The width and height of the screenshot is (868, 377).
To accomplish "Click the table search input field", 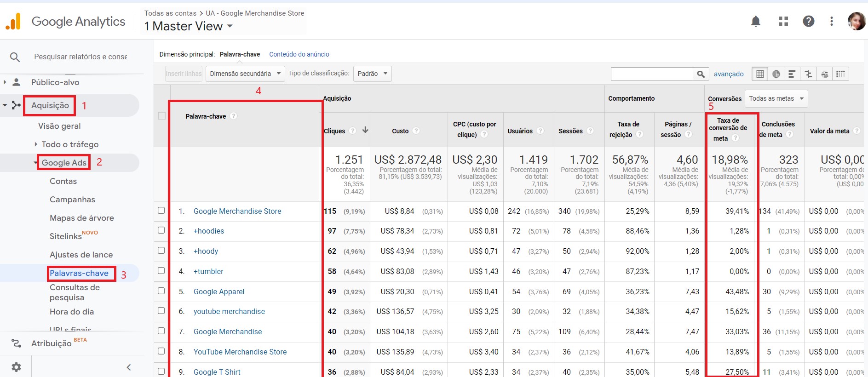I will (652, 74).
